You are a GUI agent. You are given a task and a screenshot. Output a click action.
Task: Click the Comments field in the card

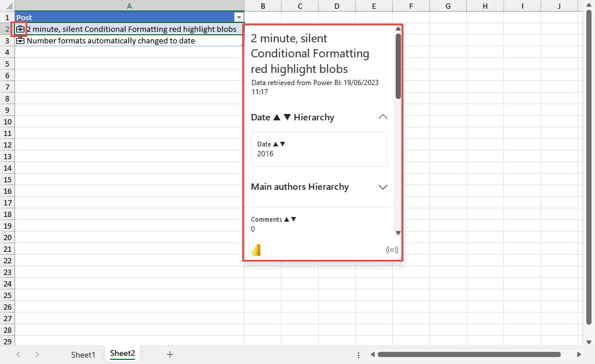point(273,224)
